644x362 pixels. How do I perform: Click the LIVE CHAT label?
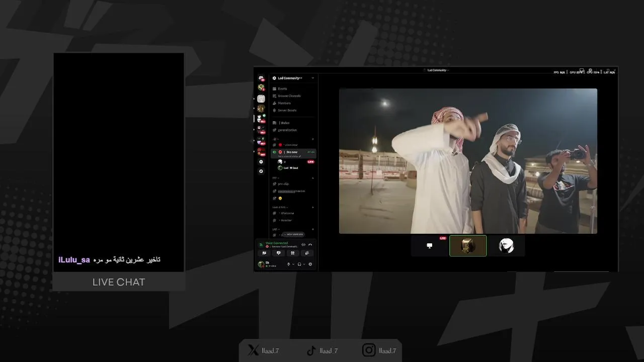point(119,282)
